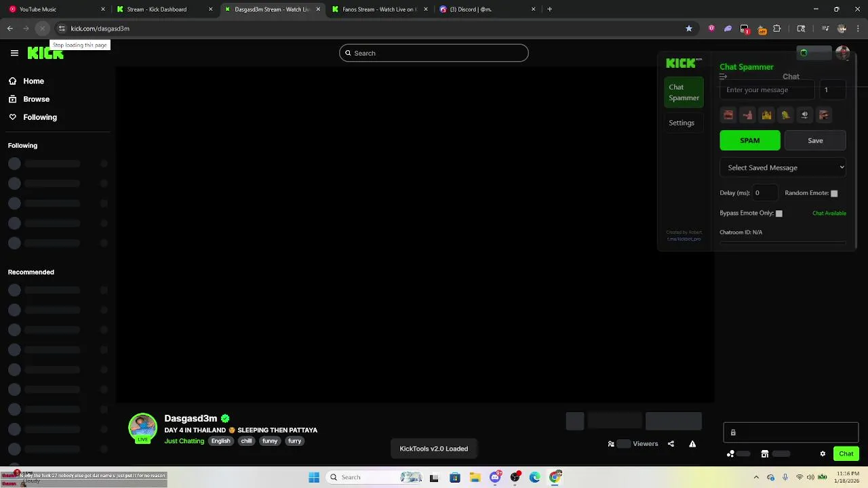Open the Dasgasd3m channel avatar
The height and width of the screenshot is (488, 868).
pyautogui.click(x=142, y=428)
